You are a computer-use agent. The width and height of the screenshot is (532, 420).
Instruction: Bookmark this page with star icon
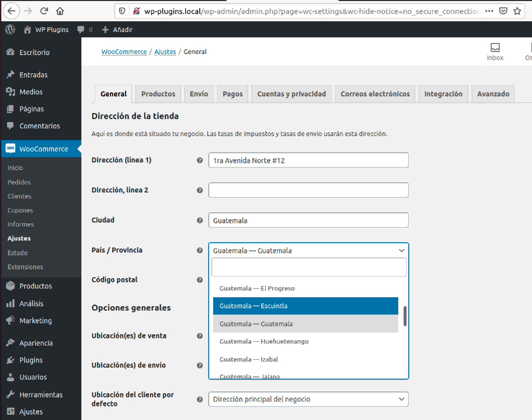517,11
